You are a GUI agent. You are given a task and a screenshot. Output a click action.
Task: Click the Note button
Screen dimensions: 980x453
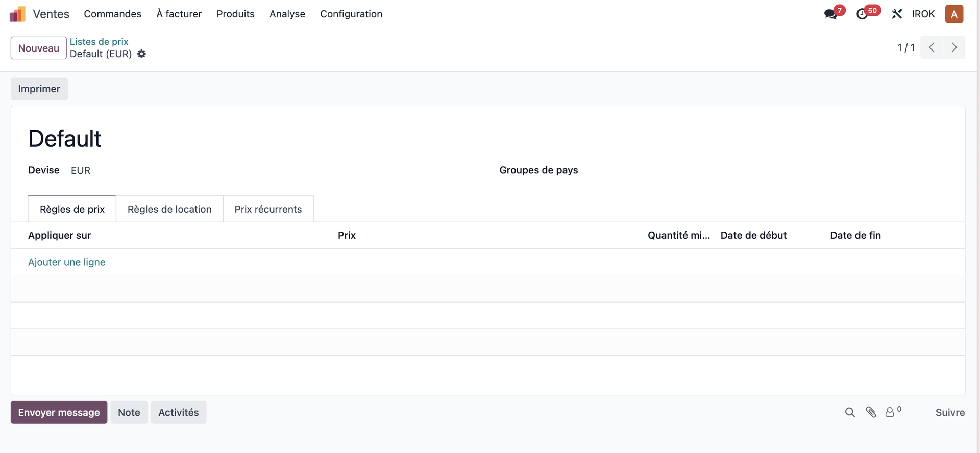(x=129, y=412)
